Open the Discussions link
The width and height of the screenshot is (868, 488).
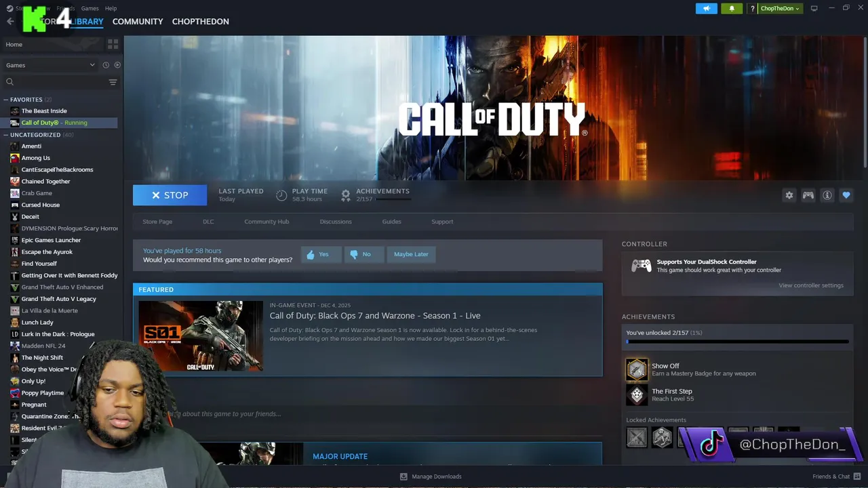(x=336, y=222)
